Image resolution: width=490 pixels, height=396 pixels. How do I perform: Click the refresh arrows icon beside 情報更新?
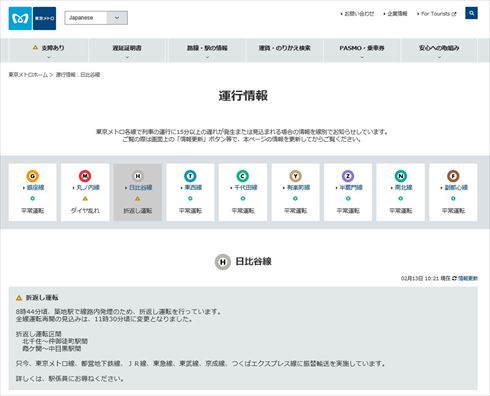point(454,278)
